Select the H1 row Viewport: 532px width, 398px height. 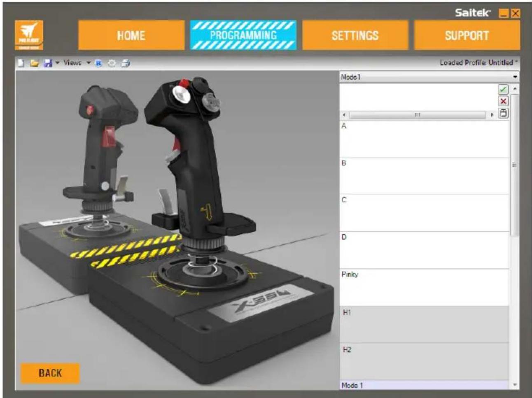click(x=424, y=324)
